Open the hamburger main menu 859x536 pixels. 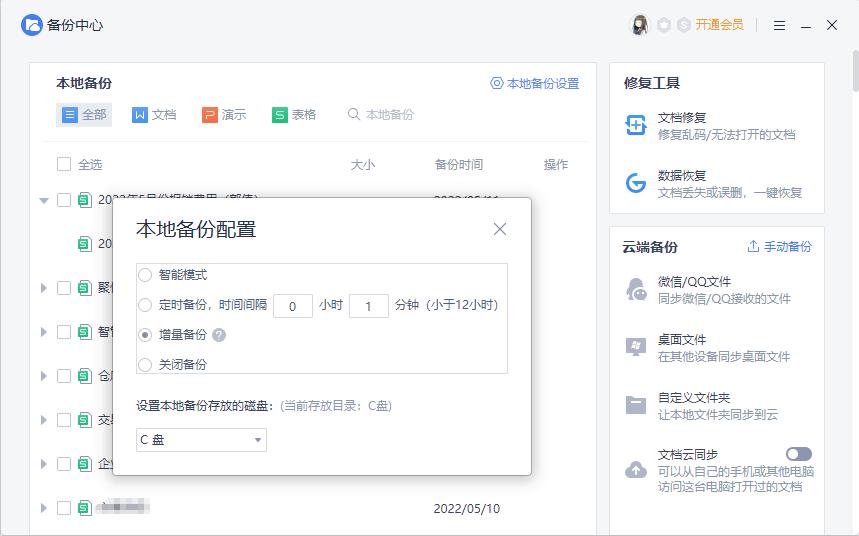(x=779, y=25)
